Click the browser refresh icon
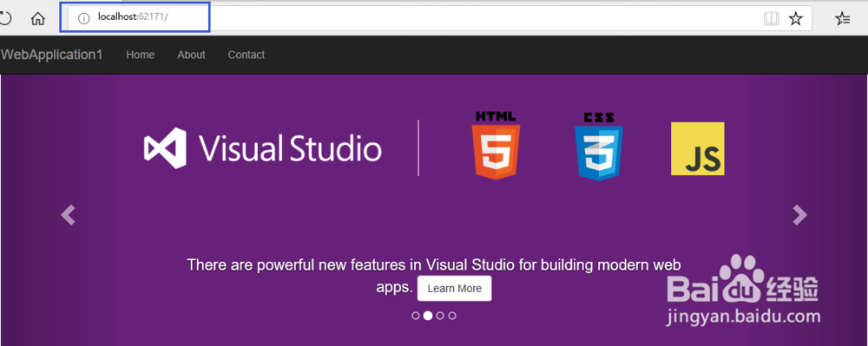Image resolution: width=868 pixels, height=346 pixels. tap(4, 19)
